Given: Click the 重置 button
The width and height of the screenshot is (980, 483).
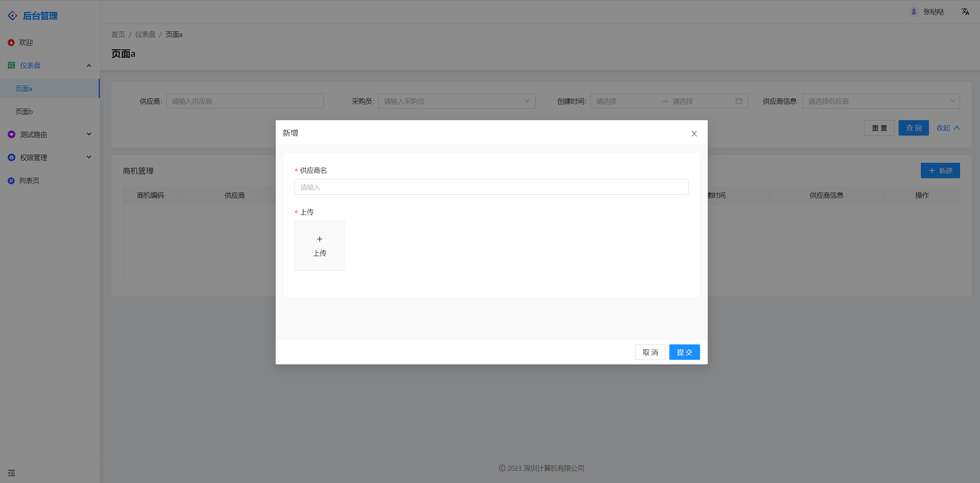Looking at the screenshot, I should tap(879, 128).
